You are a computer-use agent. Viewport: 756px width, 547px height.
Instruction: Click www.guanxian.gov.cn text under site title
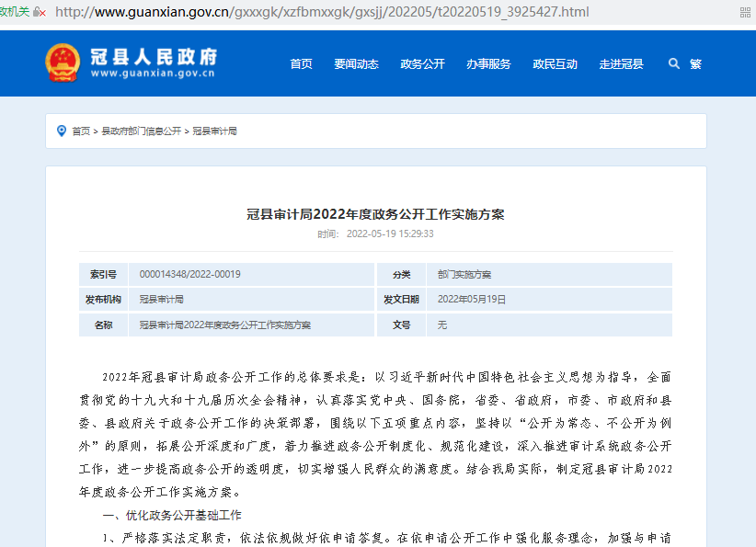click(153, 74)
